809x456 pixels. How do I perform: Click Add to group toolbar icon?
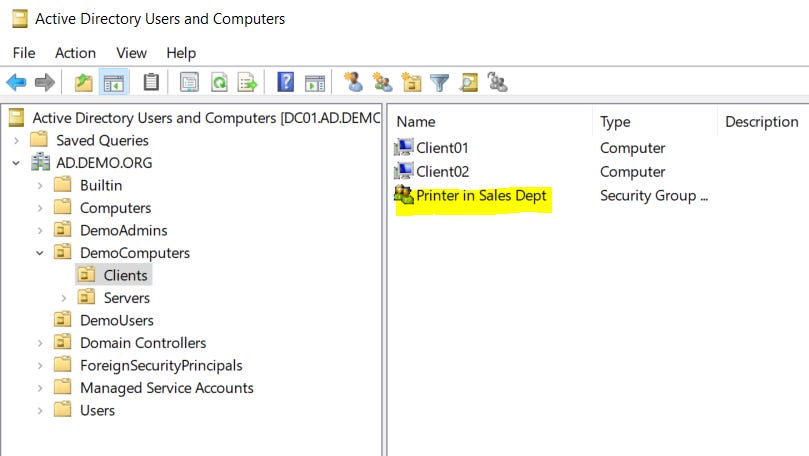click(497, 82)
